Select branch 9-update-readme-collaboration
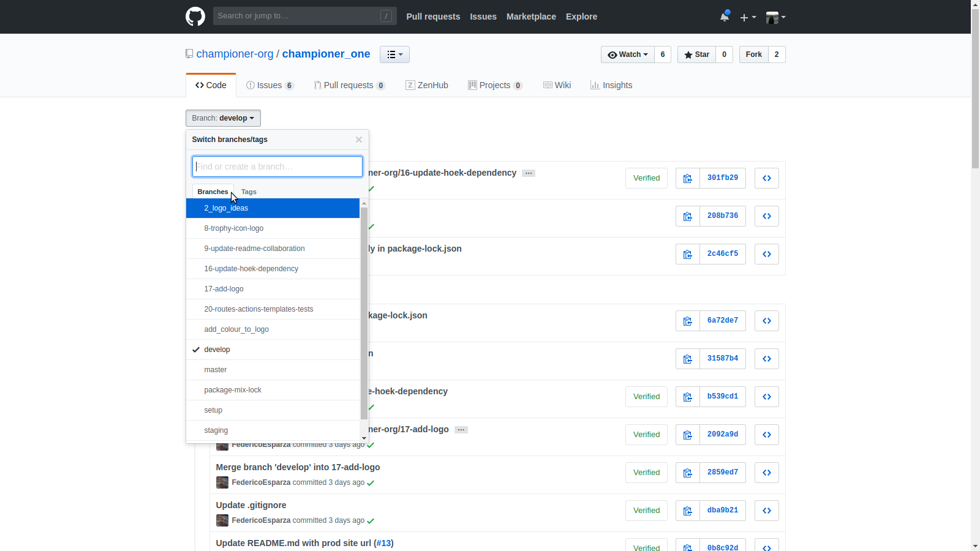The height and width of the screenshot is (551, 980). tap(273, 249)
